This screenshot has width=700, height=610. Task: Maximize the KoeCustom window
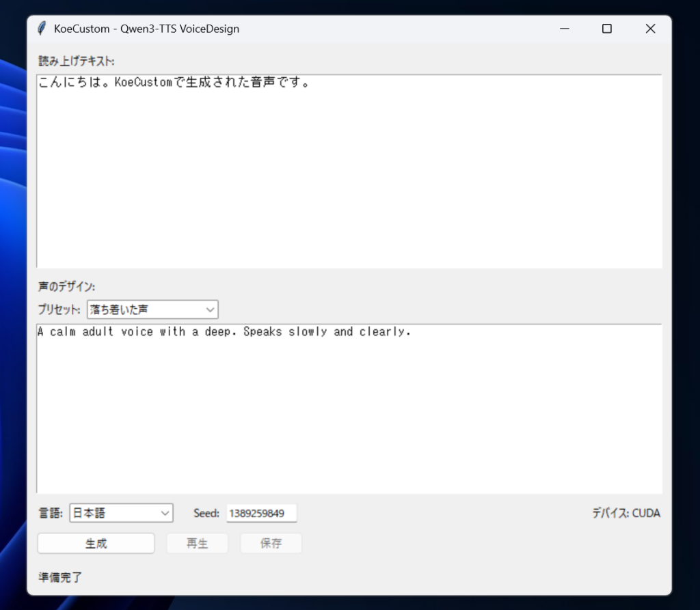tap(606, 29)
